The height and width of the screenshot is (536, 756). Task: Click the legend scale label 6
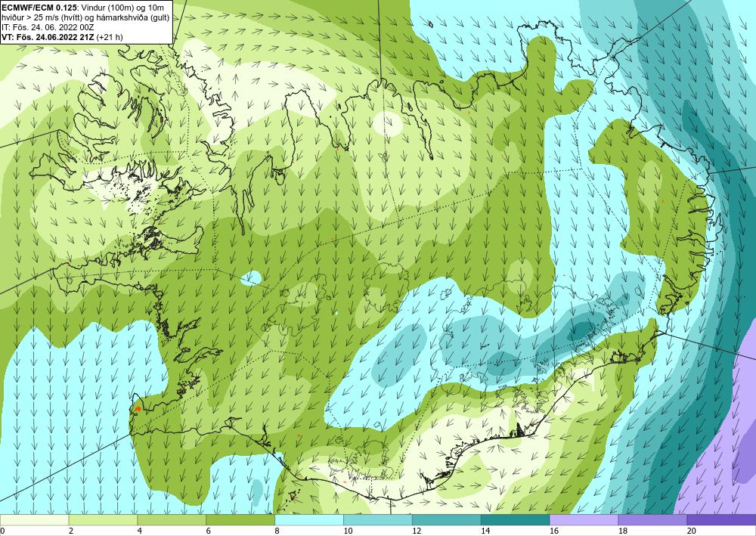point(209,531)
